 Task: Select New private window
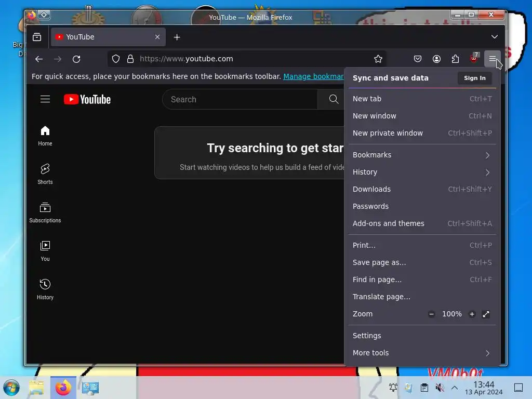pos(422,133)
